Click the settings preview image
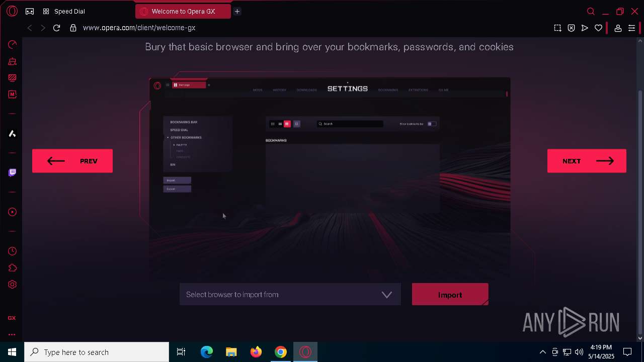This screenshot has width=644, height=362. (x=330, y=178)
